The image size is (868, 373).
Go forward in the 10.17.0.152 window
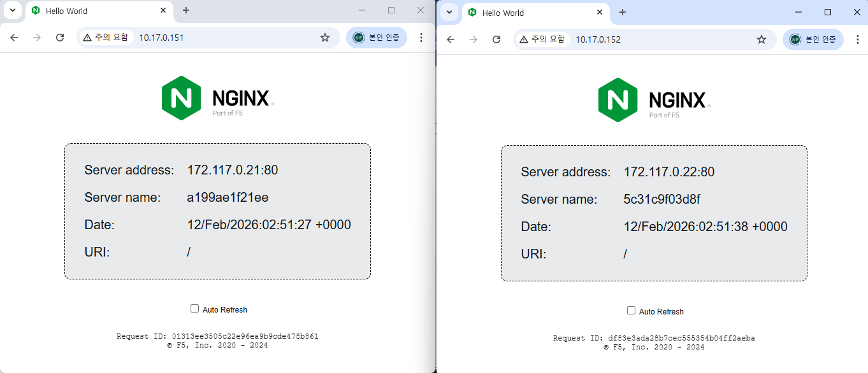[x=474, y=39]
